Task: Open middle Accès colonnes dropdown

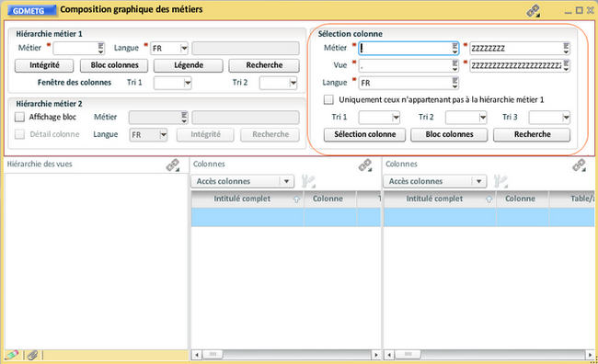Action: pos(286,181)
